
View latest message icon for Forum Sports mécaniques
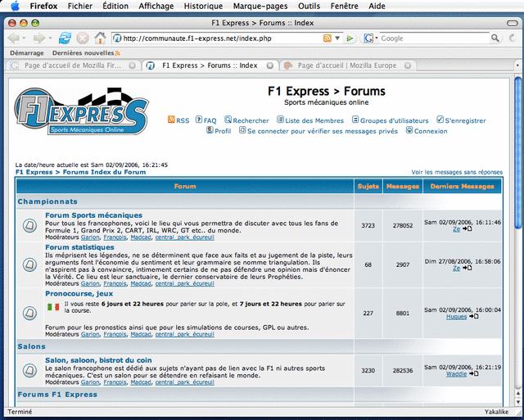[468, 229]
